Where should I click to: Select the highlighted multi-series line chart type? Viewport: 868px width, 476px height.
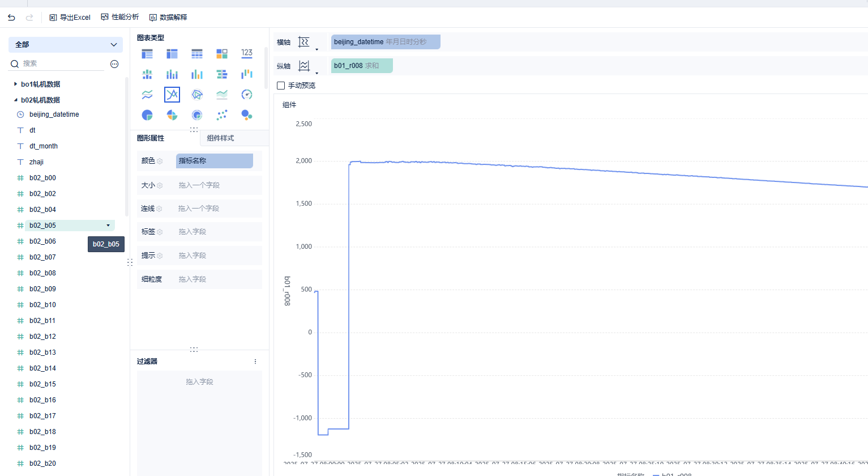172,95
